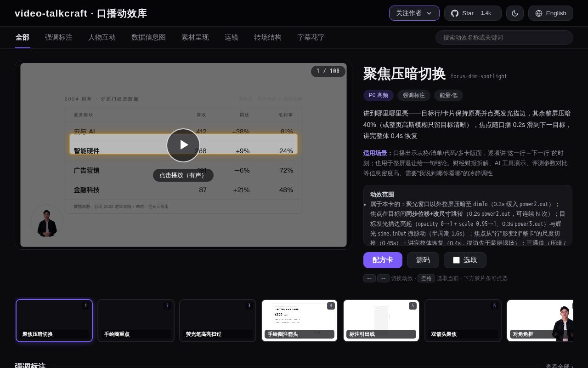Click the video-talkcraft site title
Screen dimensions: 588x368
(x=81, y=13)
